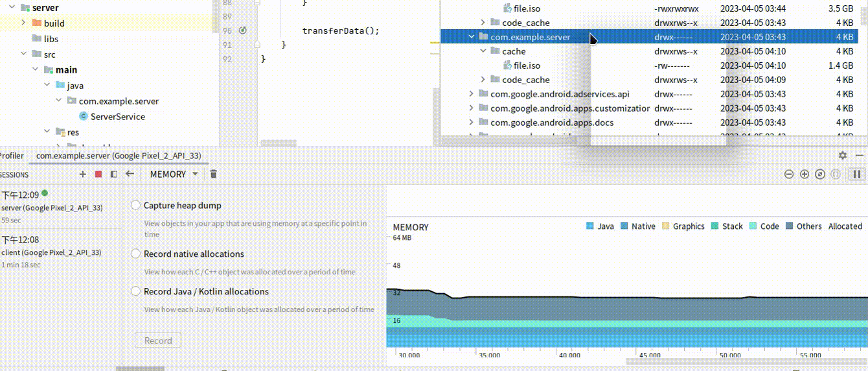868x371 pixels.
Task: Select the com.example.server (Google Pixel_2_API_33) tab
Action: [x=119, y=156]
